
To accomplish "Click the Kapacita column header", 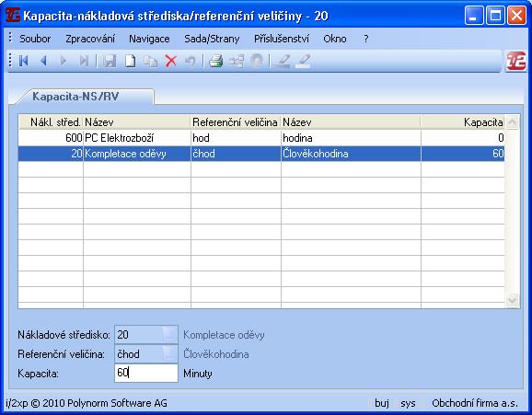I will [x=463, y=122].
